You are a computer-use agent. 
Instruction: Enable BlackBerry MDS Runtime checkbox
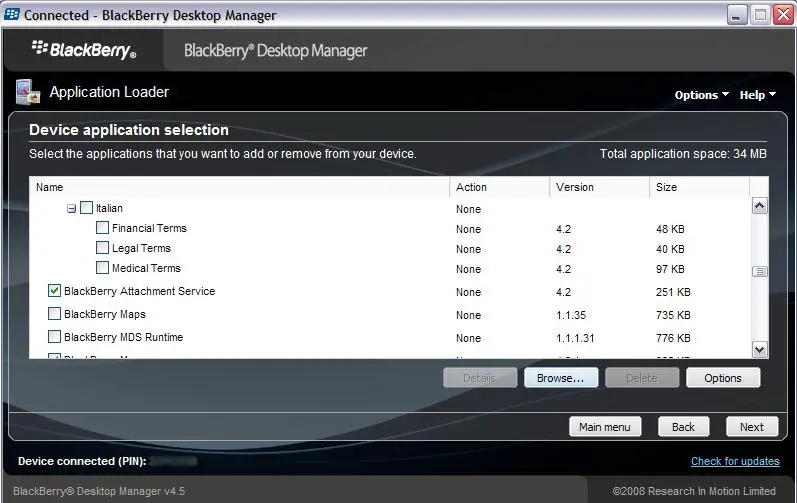pos(54,336)
